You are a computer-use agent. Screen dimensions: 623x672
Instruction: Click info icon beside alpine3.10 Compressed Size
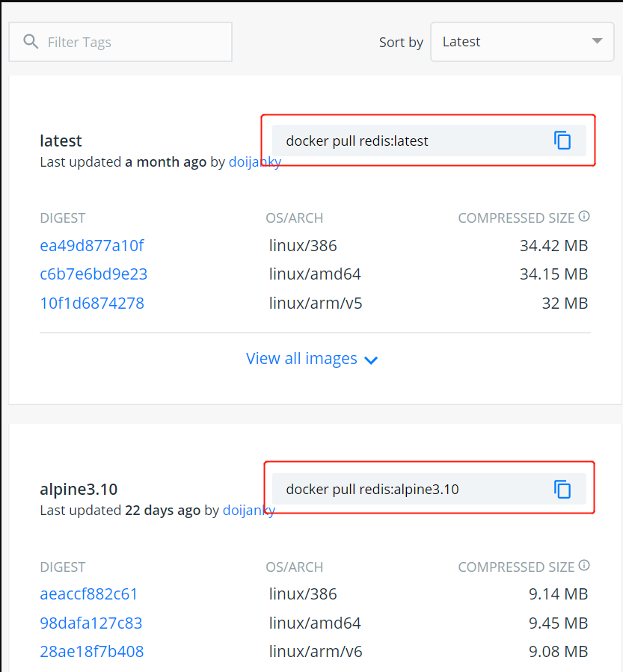pyautogui.click(x=584, y=566)
